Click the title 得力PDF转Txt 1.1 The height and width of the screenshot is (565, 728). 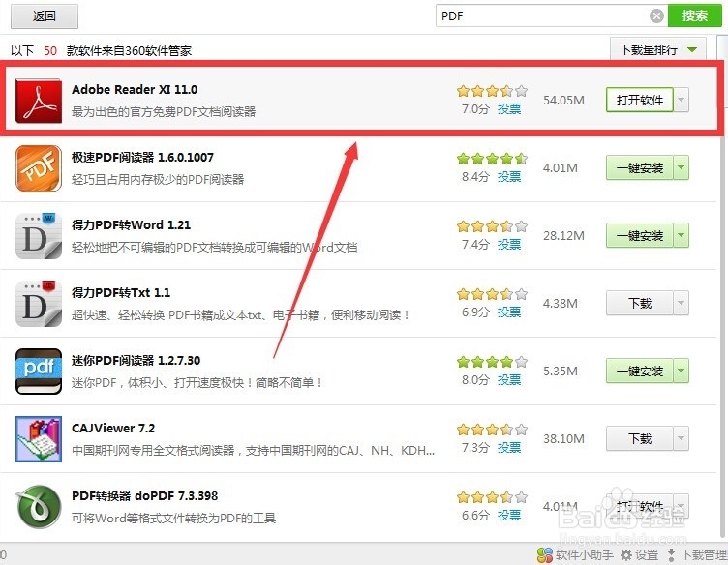121,293
